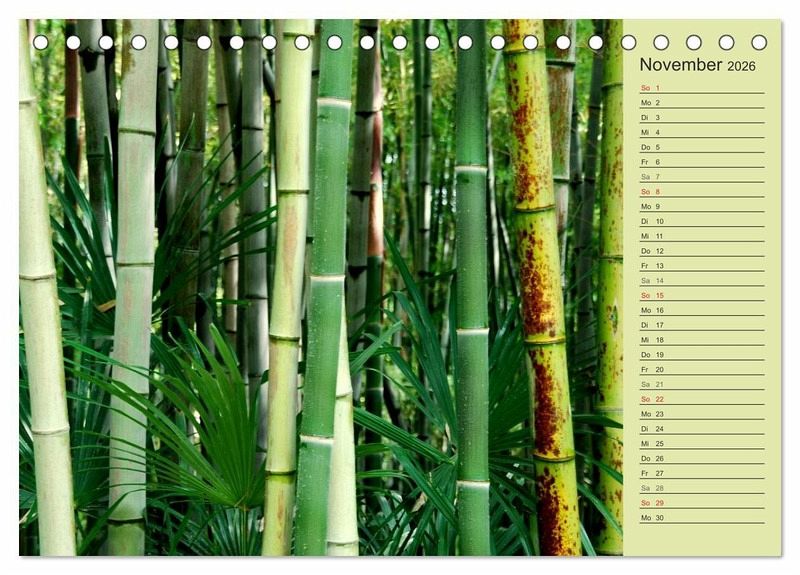Image resolution: width=800 pixels, height=575 pixels.
Task: Click the year 2026 in the heading
Action: pyautogui.click(x=741, y=67)
